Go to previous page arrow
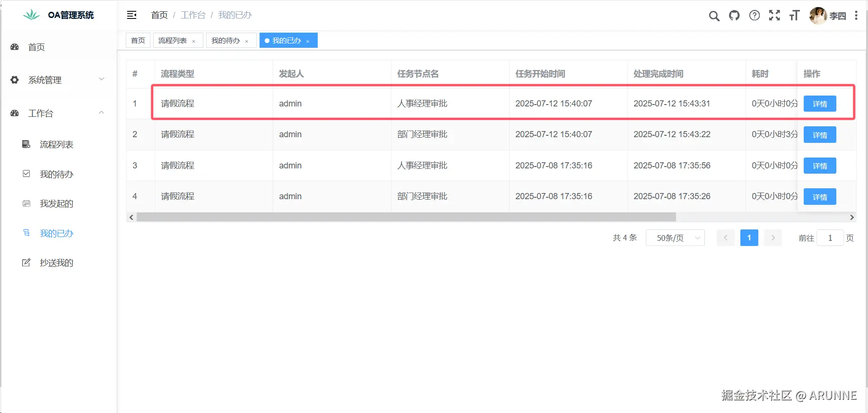The image size is (868, 413). [x=726, y=237]
